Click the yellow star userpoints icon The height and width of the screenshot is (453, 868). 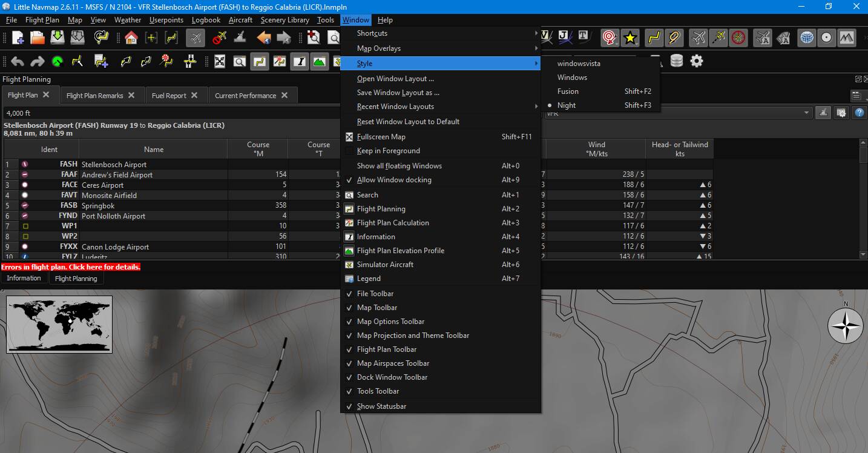[630, 38]
